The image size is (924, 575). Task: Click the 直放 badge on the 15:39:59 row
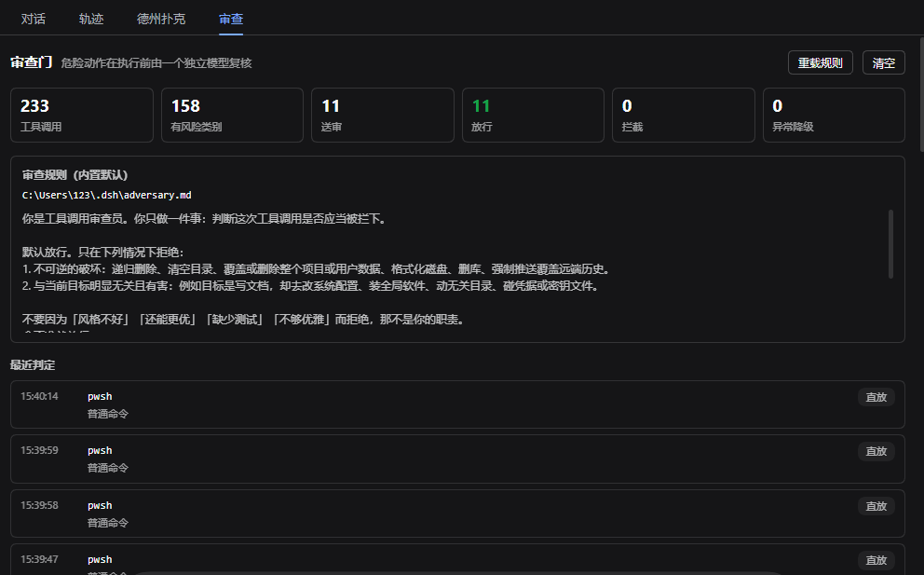(x=876, y=451)
